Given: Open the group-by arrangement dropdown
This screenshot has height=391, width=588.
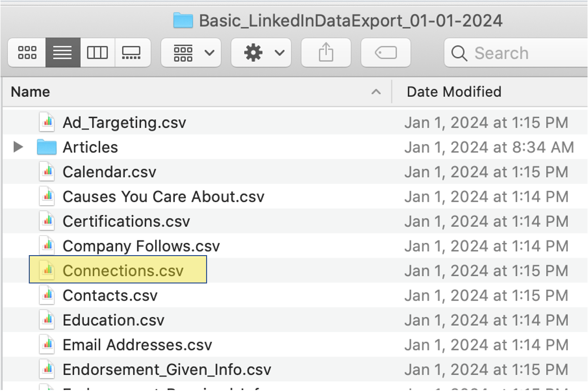Looking at the screenshot, I should (191, 52).
